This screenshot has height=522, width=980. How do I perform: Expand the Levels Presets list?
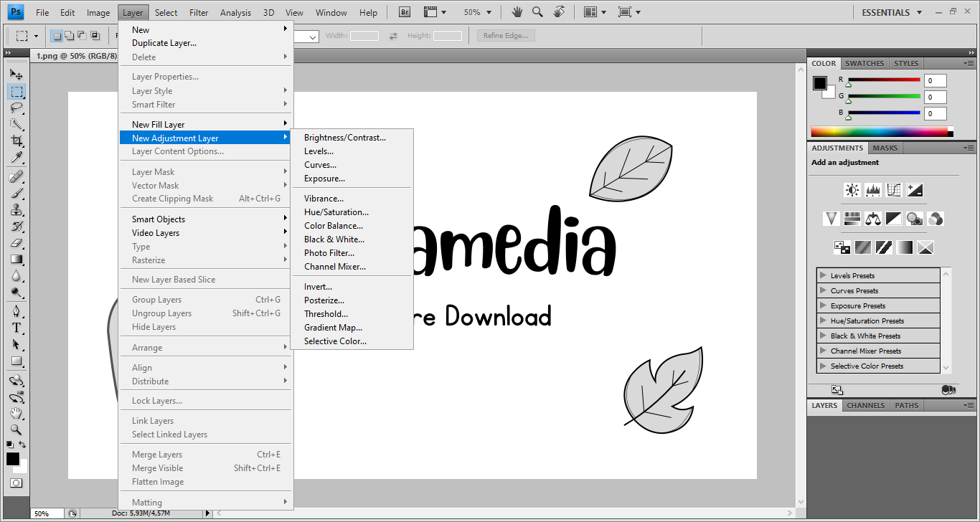pos(822,275)
